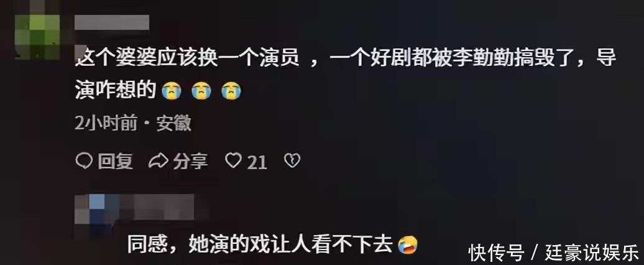The image size is (644, 265).
Task: Click the 分享 share label
Action: pos(190,161)
